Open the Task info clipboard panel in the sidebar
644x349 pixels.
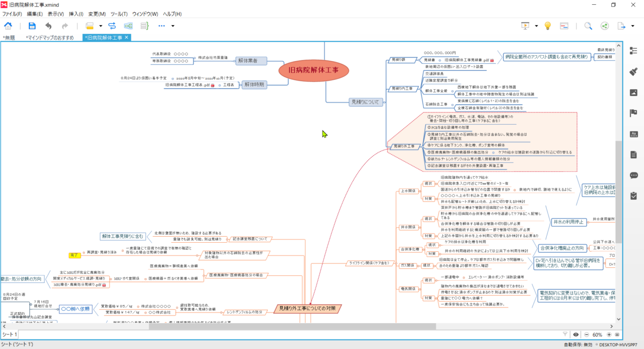633,195
